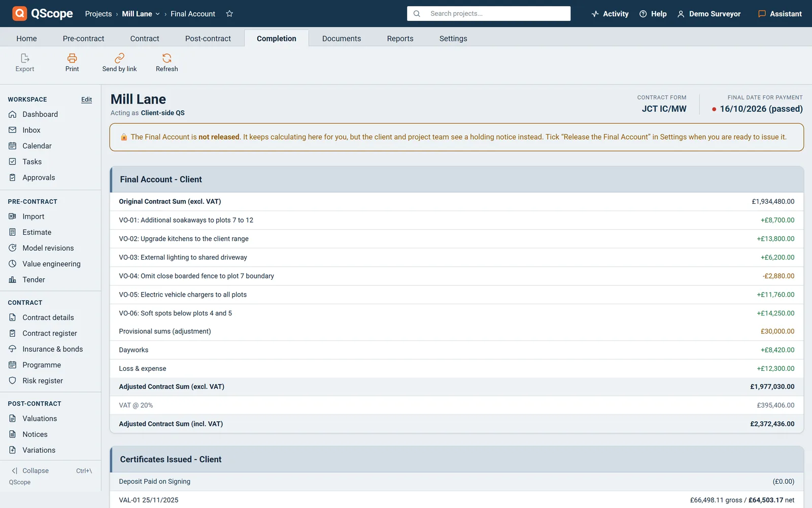The width and height of the screenshot is (812, 508).
Task: Click the Dayworks row
Action: (457, 350)
